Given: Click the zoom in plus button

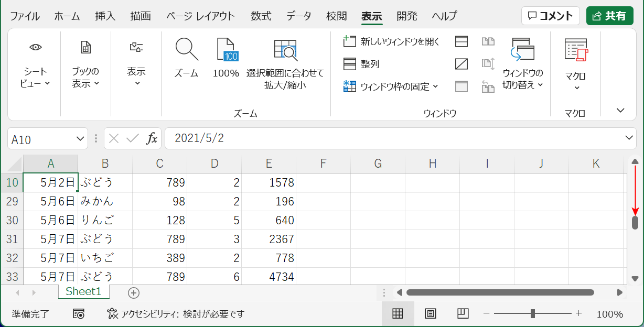Looking at the screenshot, I should 579,313.
